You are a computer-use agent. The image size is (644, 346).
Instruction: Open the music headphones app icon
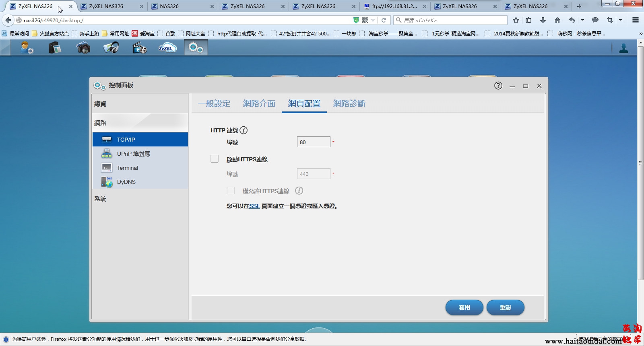[111, 48]
